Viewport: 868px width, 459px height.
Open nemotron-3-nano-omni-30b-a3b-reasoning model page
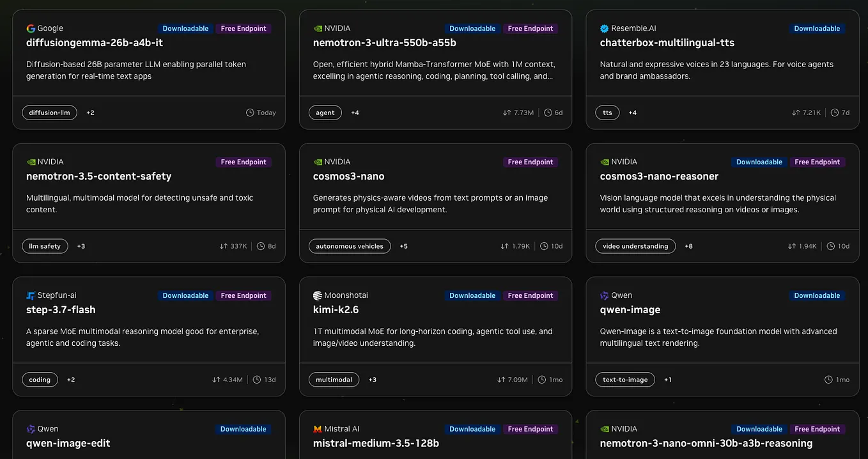point(706,444)
